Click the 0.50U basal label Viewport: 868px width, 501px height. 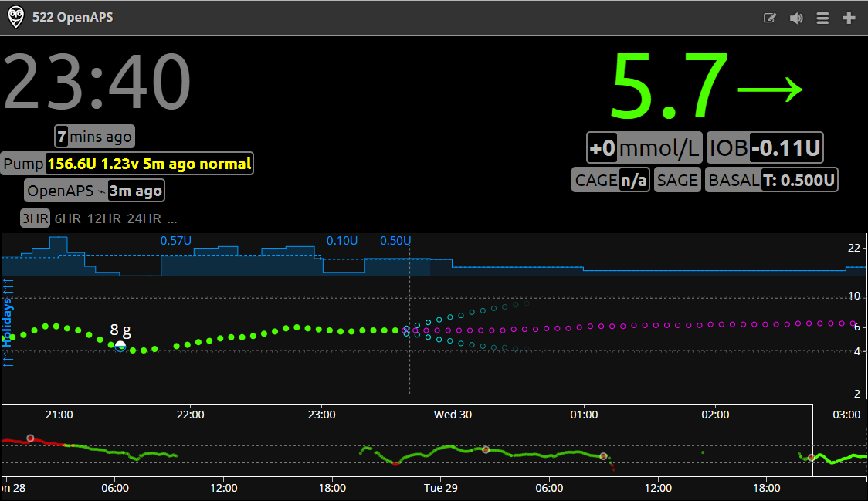395,241
